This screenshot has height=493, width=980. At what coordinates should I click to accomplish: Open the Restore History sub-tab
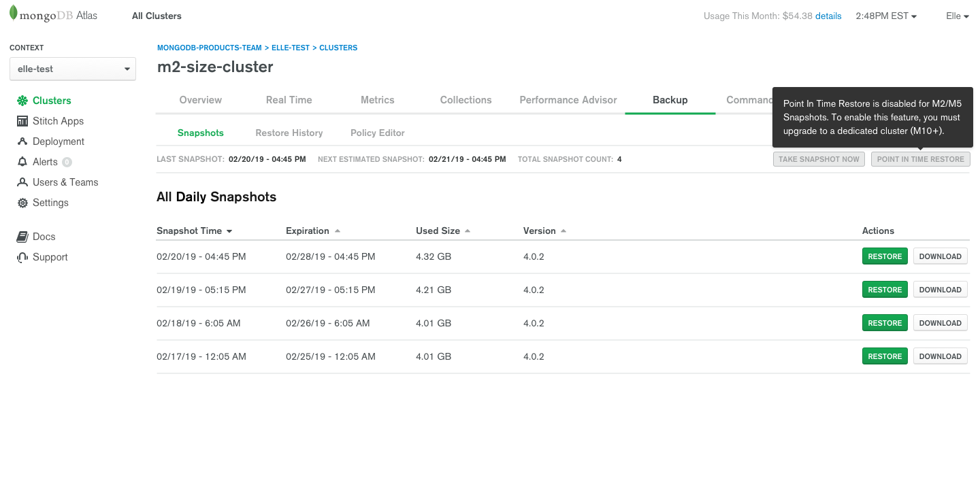289,133
